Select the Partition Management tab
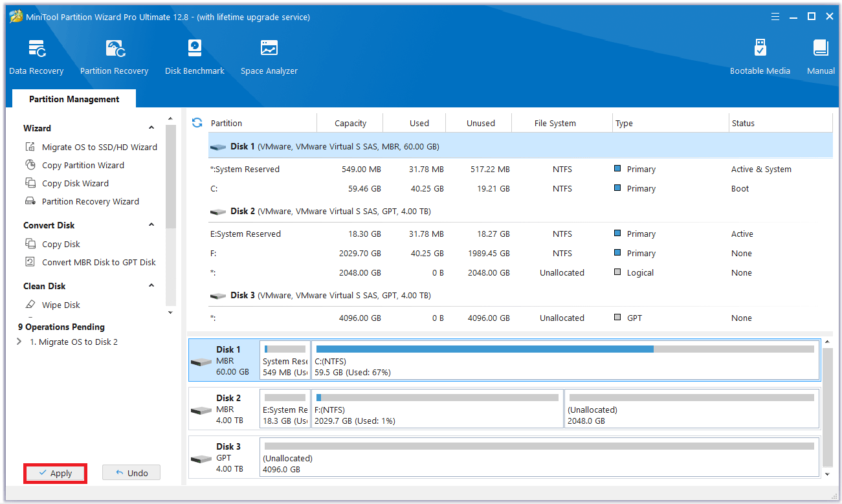The height and width of the screenshot is (504, 842). coord(74,99)
